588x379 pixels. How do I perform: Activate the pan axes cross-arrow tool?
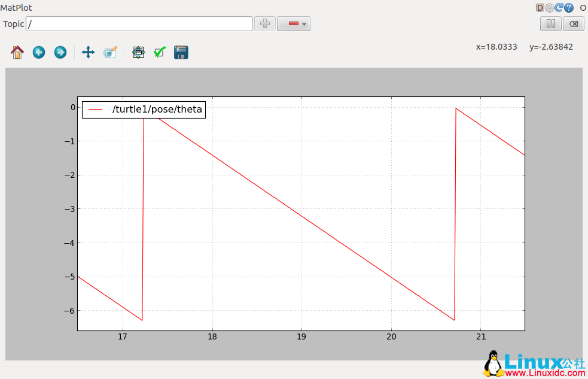pos(88,52)
